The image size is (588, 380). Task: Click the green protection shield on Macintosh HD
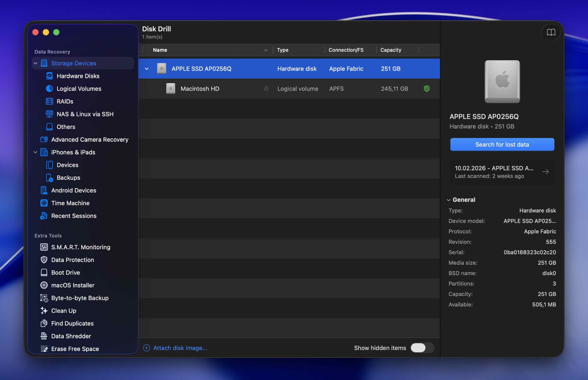tap(427, 89)
